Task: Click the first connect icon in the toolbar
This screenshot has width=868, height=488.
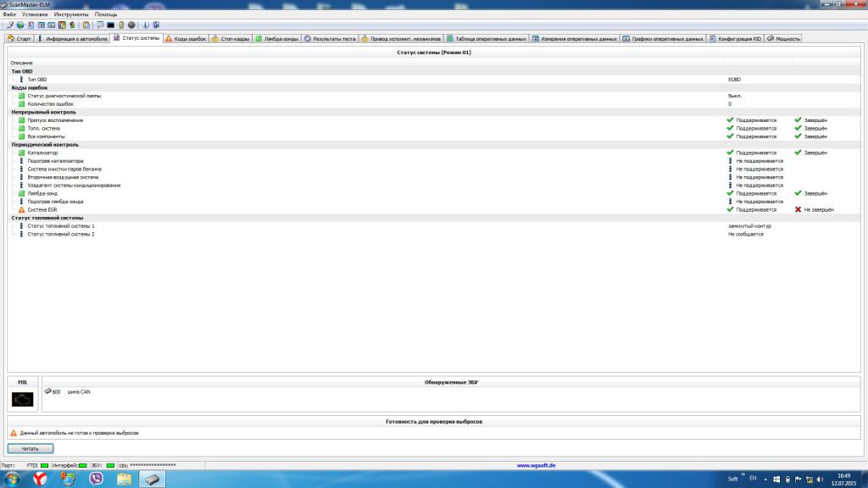Action: point(10,25)
